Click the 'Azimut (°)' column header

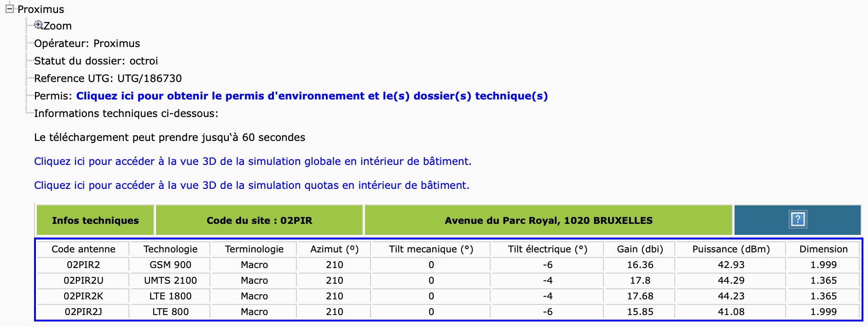click(335, 249)
